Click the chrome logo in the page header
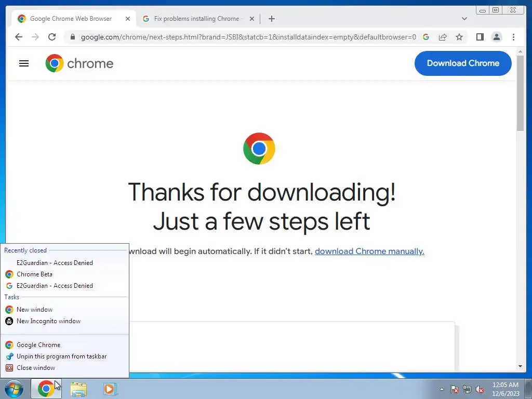The width and height of the screenshot is (532, 399). [79, 63]
